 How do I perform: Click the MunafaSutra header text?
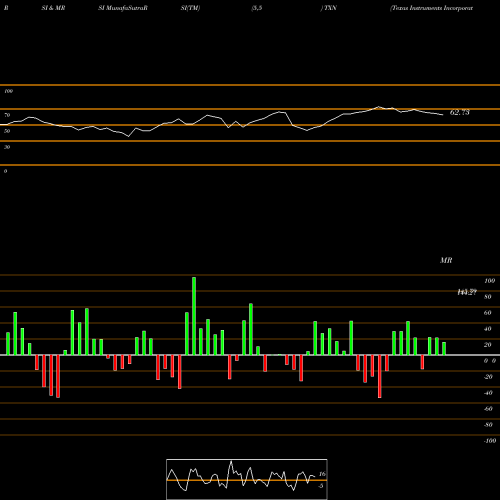pos(123,8)
